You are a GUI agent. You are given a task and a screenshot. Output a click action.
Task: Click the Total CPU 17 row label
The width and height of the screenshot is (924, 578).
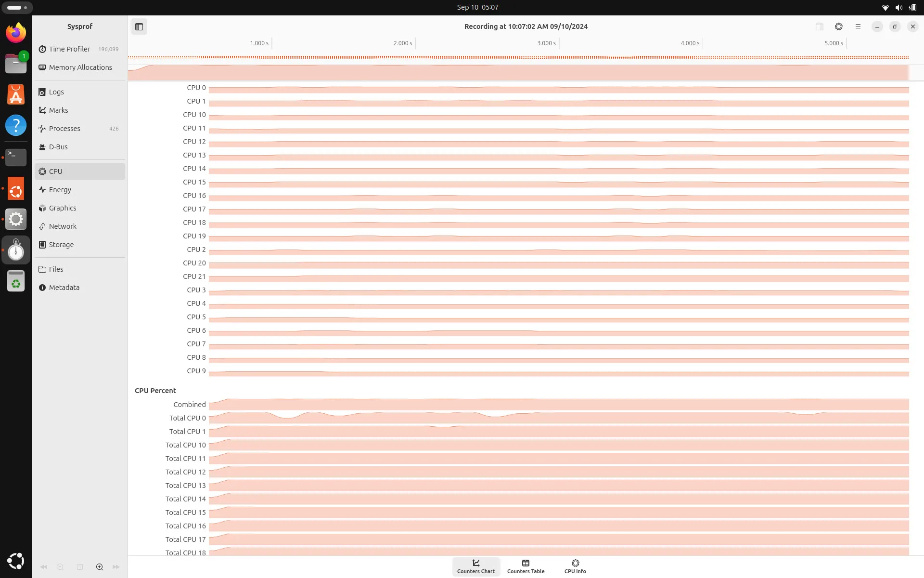tap(186, 539)
